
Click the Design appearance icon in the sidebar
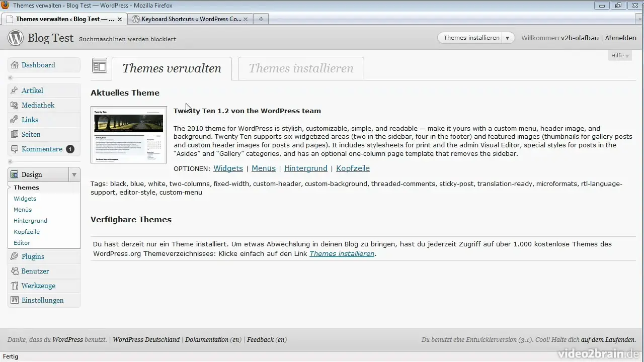point(15,174)
